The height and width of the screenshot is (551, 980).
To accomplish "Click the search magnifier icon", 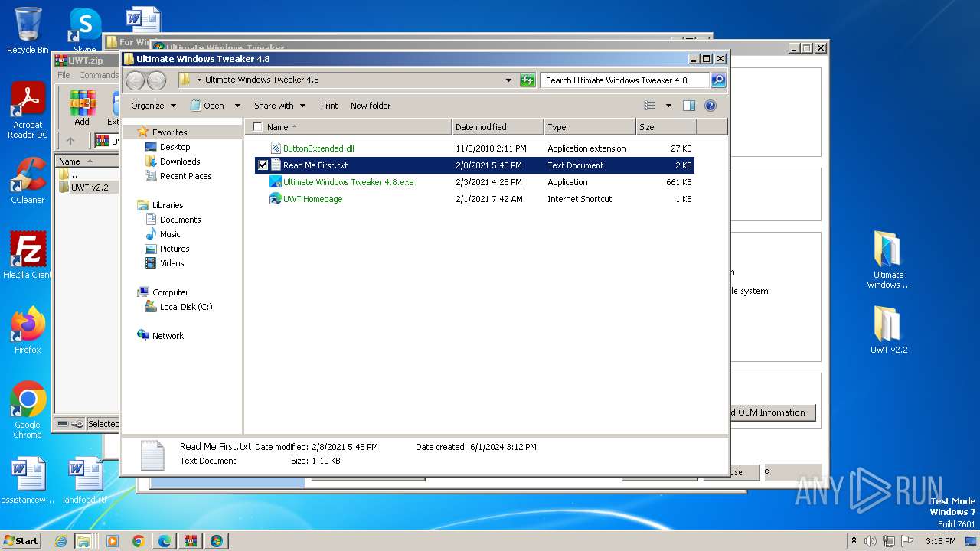I will click(x=717, y=80).
